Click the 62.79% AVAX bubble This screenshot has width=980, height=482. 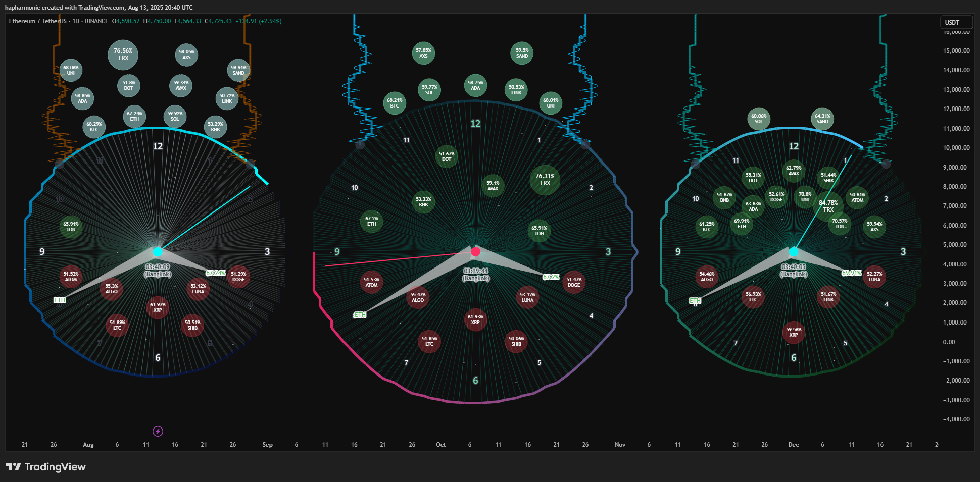[x=794, y=171]
